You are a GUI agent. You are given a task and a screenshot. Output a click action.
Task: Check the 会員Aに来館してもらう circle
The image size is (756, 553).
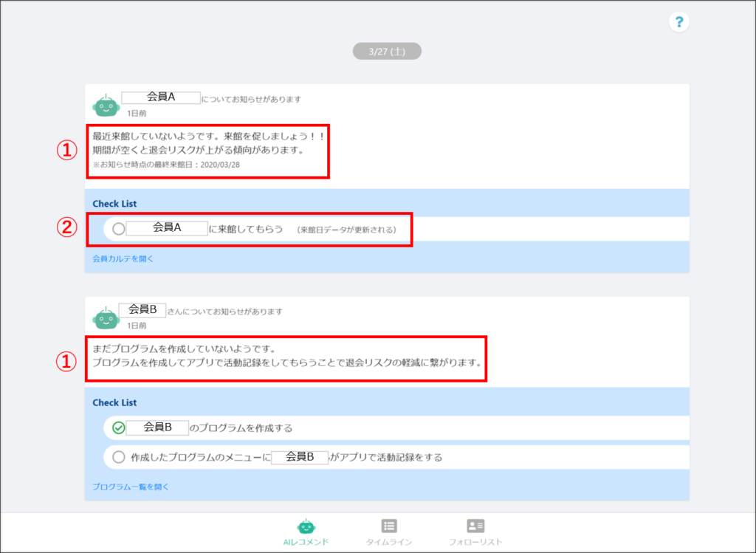pos(119,229)
